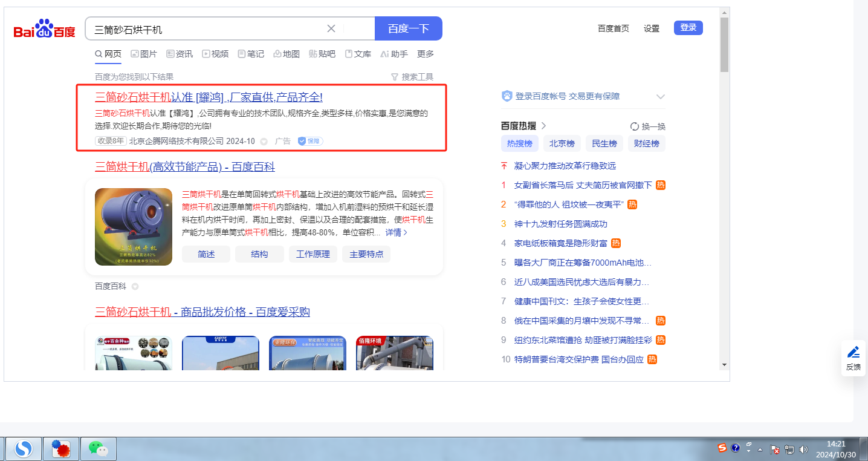Switch to the 文库 tab
This screenshot has width=868, height=461.
pos(358,54)
